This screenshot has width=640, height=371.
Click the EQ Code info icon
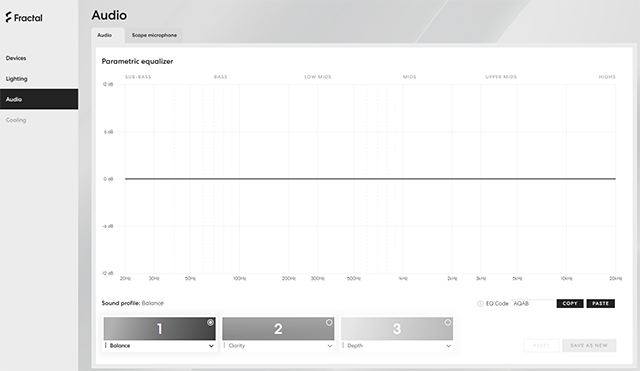point(480,304)
